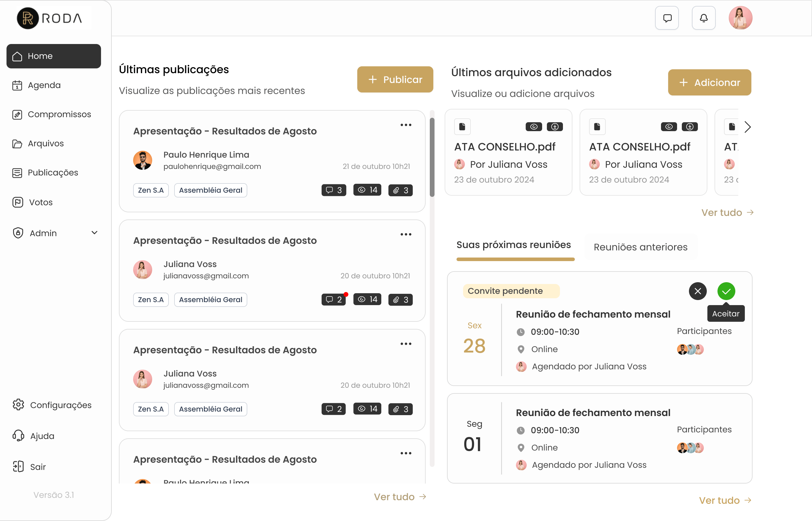Click the publications list scrollbar
Image resolution: width=812 pixels, height=521 pixels.
coord(432,157)
